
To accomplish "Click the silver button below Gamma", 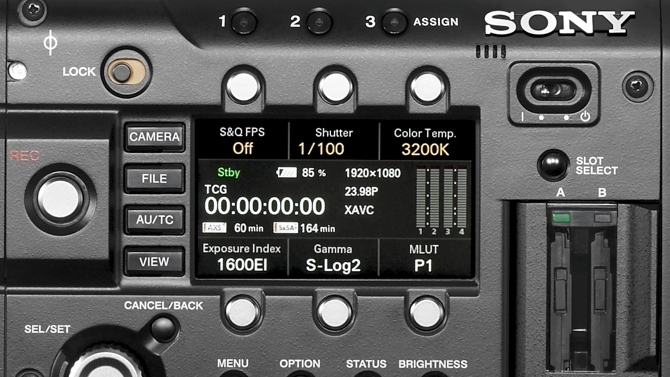I will pyautogui.click(x=334, y=313).
